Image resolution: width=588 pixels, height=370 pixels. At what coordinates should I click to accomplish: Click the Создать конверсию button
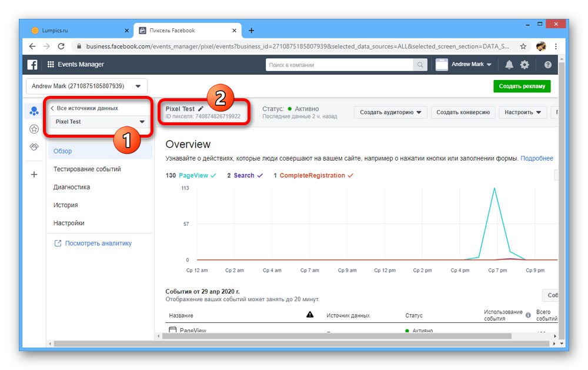pyautogui.click(x=463, y=112)
